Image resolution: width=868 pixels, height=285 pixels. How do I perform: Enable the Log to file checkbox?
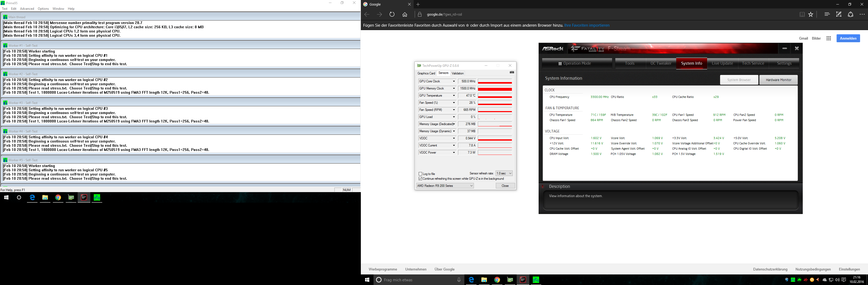tap(420, 174)
